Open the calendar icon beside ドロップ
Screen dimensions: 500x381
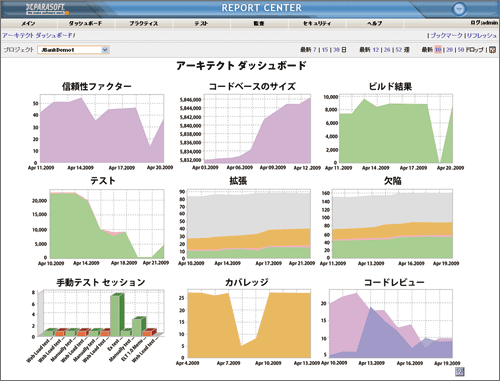[492, 50]
